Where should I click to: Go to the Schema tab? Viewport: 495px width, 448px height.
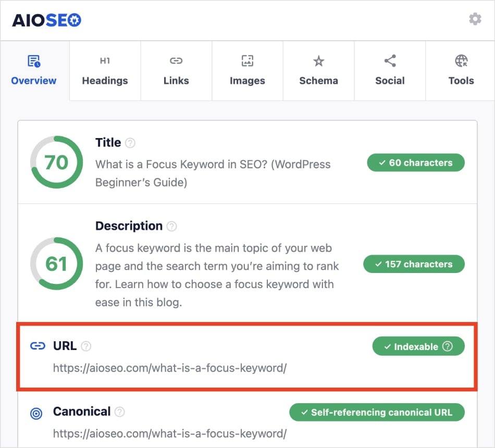point(318,71)
